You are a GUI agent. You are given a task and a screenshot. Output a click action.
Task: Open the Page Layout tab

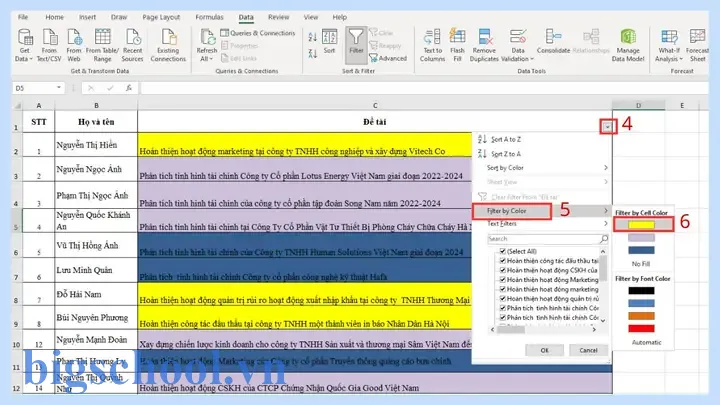161,17
